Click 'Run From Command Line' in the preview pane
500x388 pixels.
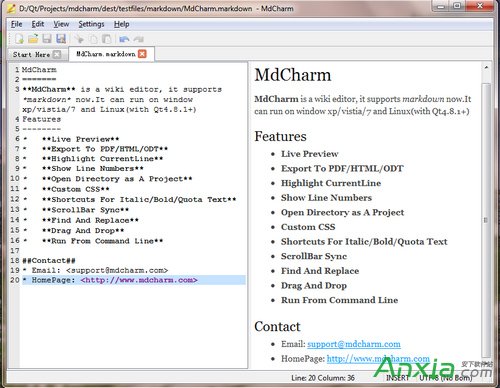coord(339,300)
